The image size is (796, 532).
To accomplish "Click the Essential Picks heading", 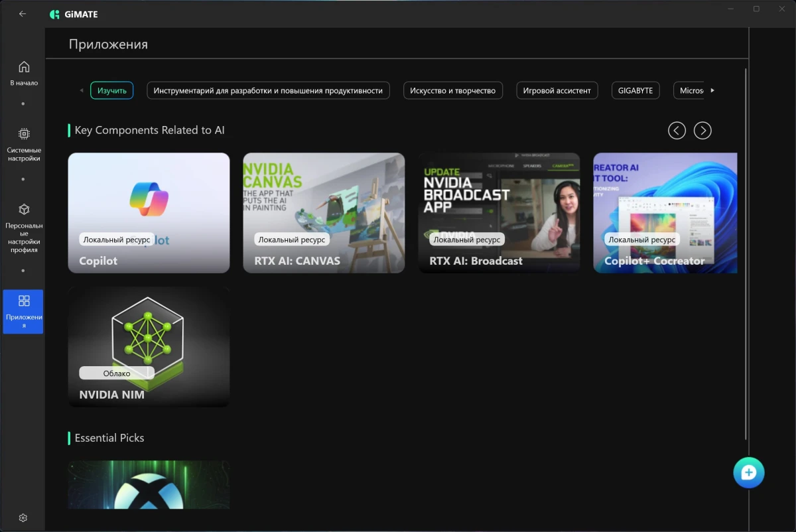I will pos(109,438).
